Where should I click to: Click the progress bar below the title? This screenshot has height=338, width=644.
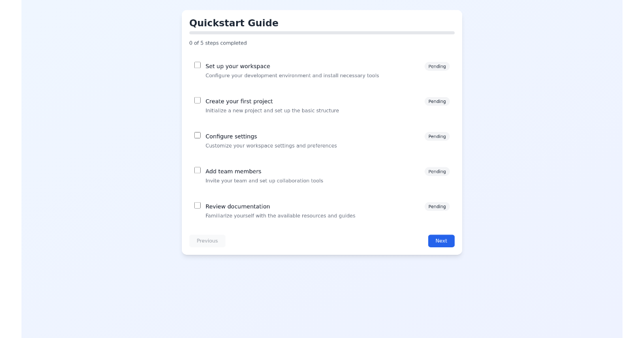click(321, 33)
